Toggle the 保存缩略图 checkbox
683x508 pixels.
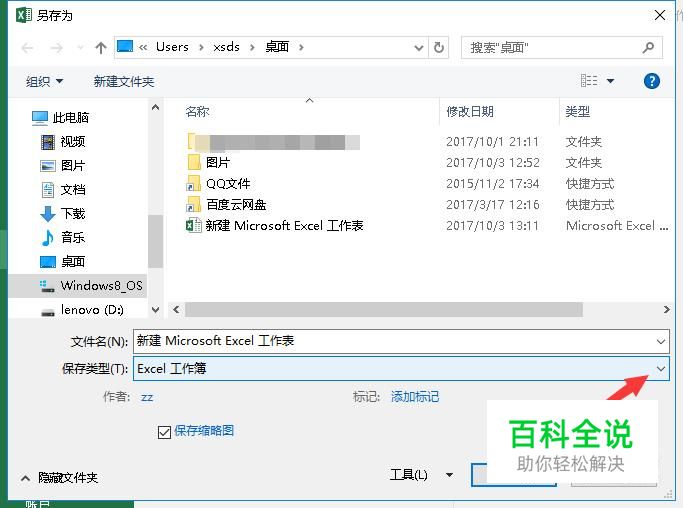[x=164, y=432]
